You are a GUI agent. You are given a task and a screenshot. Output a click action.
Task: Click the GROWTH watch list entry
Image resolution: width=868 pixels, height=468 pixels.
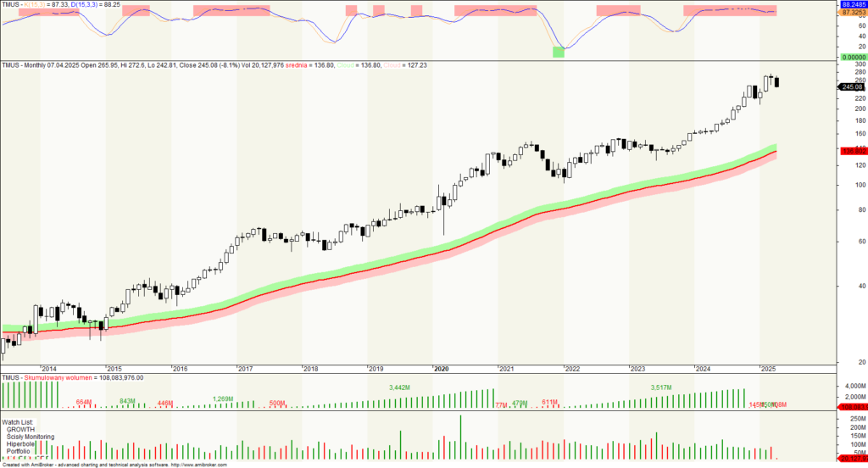20,430
